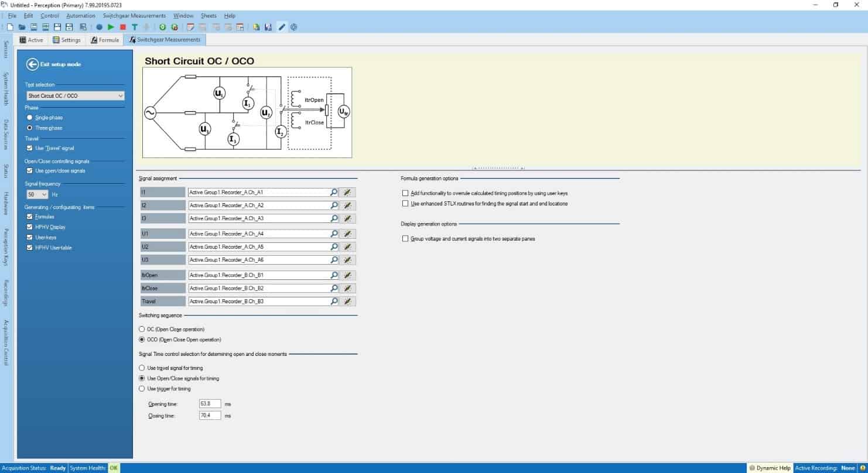Toggle Use 'Travel' signal checkbox
This screenshot has width=868, height=473.
tap(29, 148)
